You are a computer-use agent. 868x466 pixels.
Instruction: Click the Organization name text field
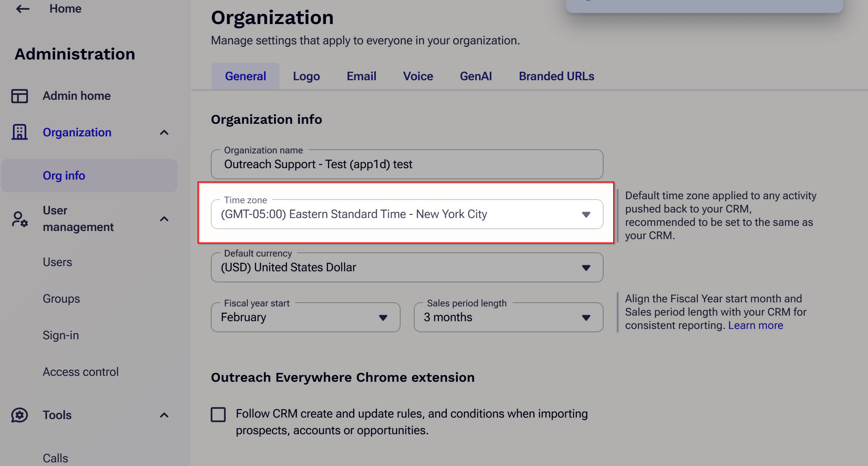click(407, 164)
